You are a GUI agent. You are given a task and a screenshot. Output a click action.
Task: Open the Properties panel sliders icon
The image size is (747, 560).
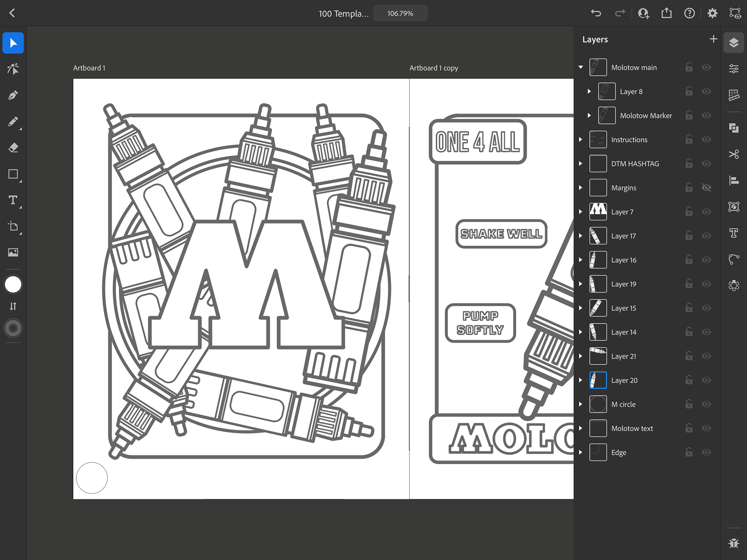point(734,69)
